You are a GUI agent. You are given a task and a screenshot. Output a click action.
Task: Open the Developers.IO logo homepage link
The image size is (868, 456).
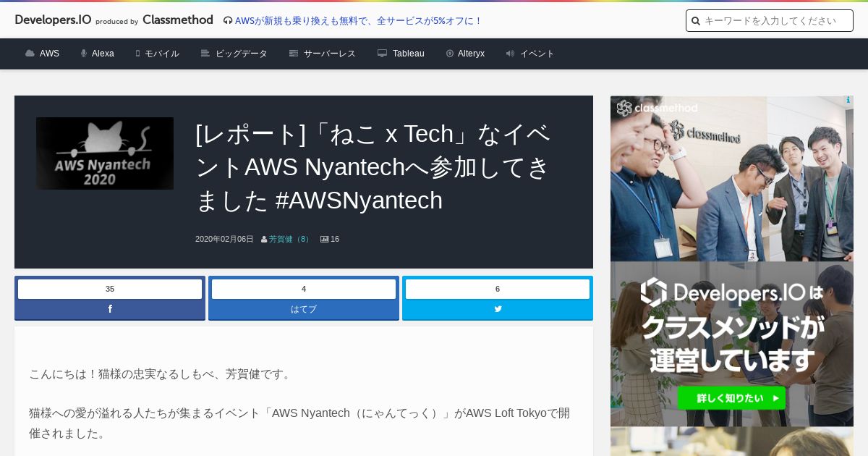click(54, 20)
